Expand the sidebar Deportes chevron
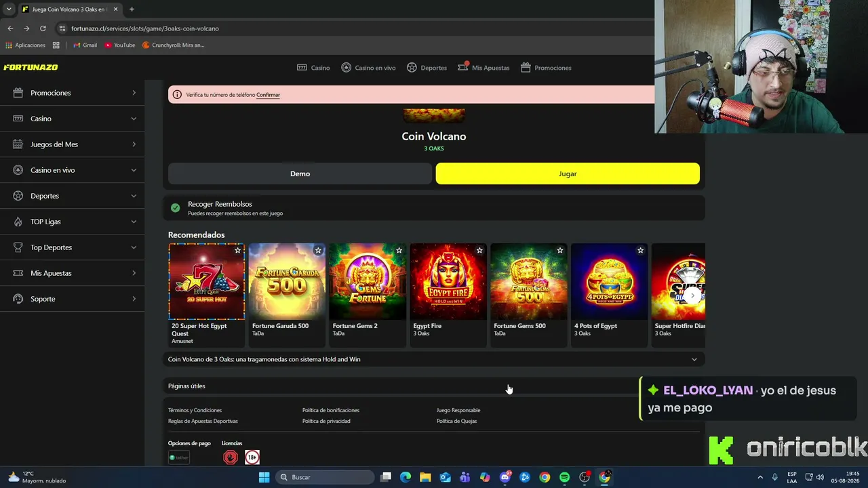The image size is (868, 488). 134,196
